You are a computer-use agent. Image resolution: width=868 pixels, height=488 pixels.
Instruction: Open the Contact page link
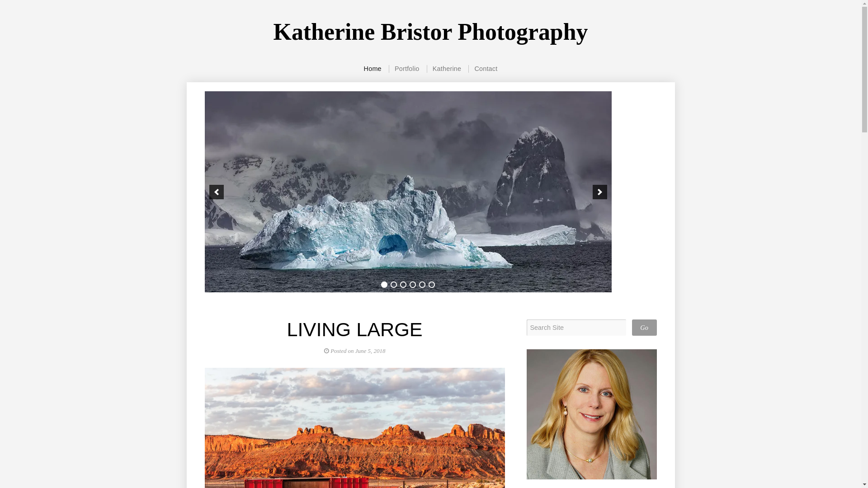point(486,69)
